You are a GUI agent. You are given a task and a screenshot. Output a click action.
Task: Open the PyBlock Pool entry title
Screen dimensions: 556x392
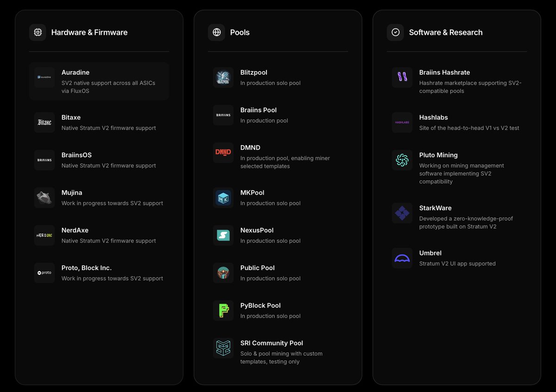tap(260, 305)
